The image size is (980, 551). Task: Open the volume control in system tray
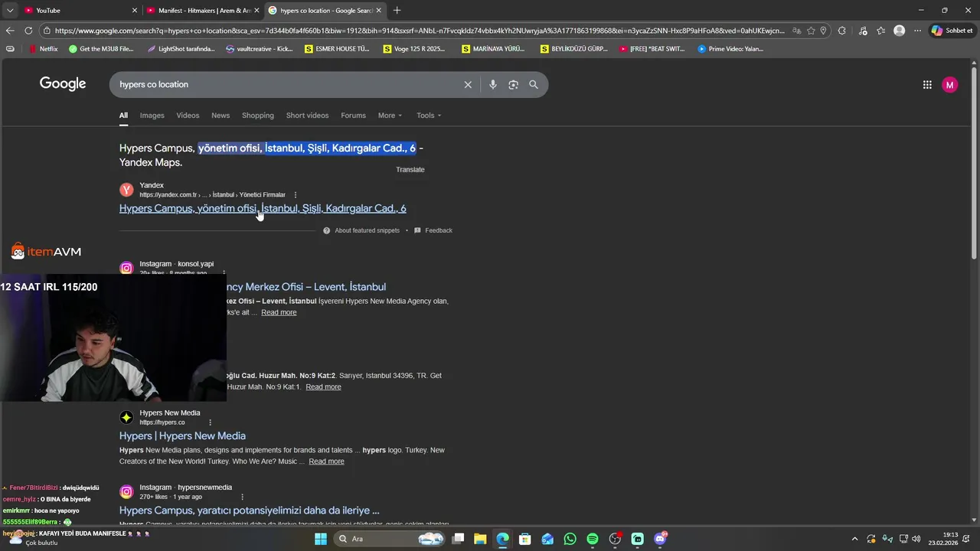point(916,539)
